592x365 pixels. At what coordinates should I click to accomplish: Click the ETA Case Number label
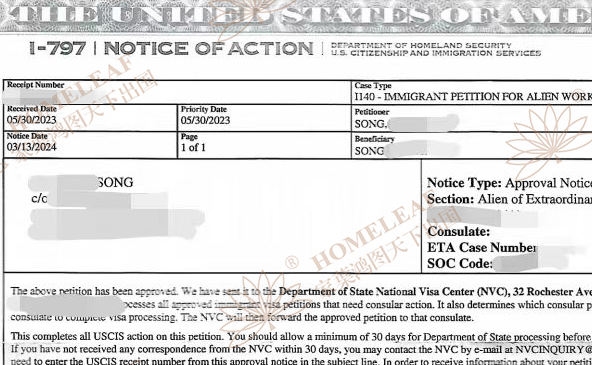click(x=481, y=248)
